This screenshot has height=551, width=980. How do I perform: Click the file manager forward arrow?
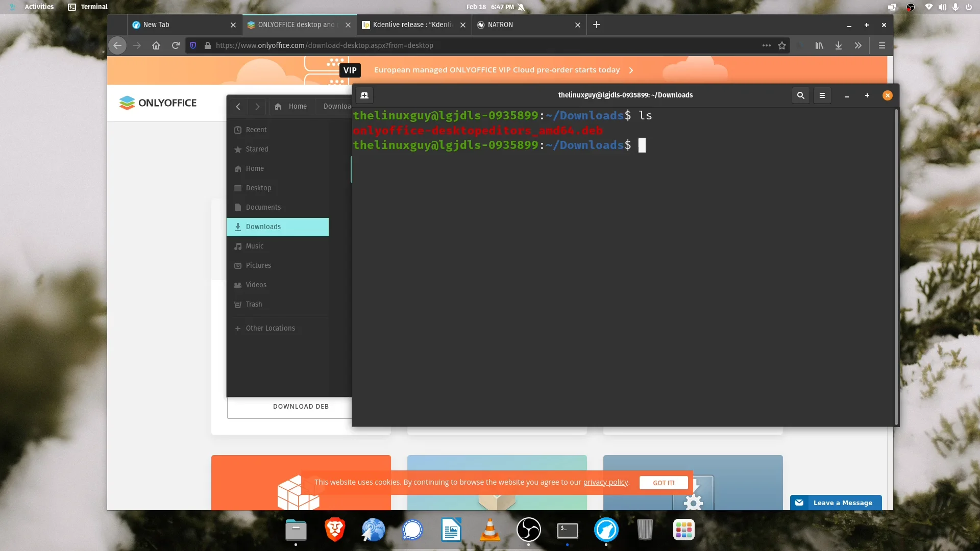[257, 107]
